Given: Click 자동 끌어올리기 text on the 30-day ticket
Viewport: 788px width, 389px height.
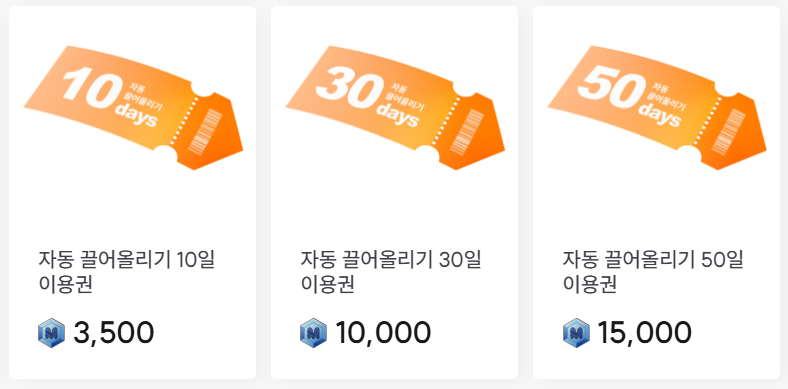Looking at the screenshot, I should point(406,96).
